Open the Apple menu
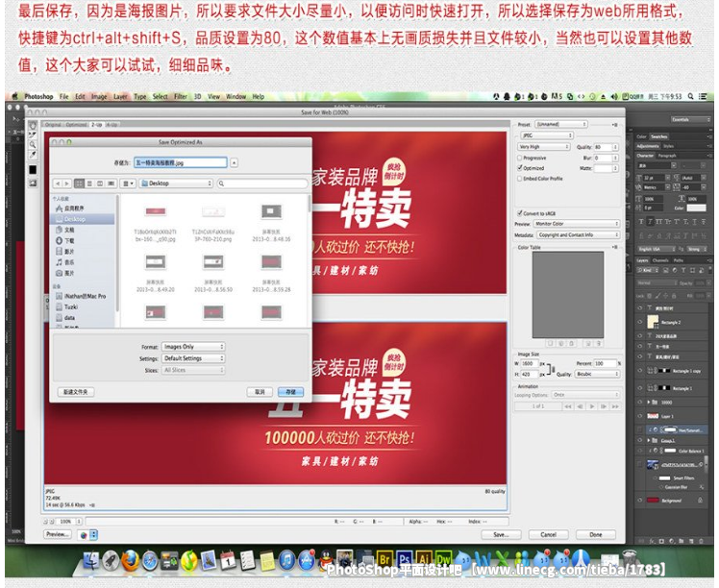 13,97
